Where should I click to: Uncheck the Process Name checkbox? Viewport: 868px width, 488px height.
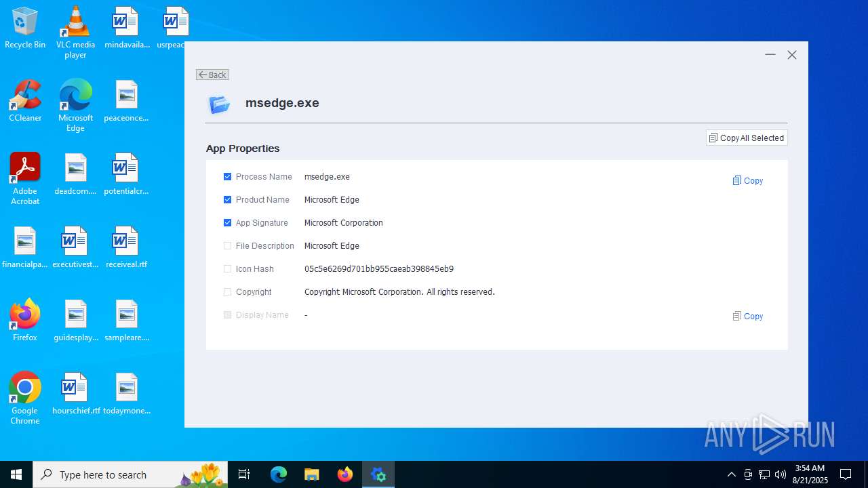click(x=227, y=177)
